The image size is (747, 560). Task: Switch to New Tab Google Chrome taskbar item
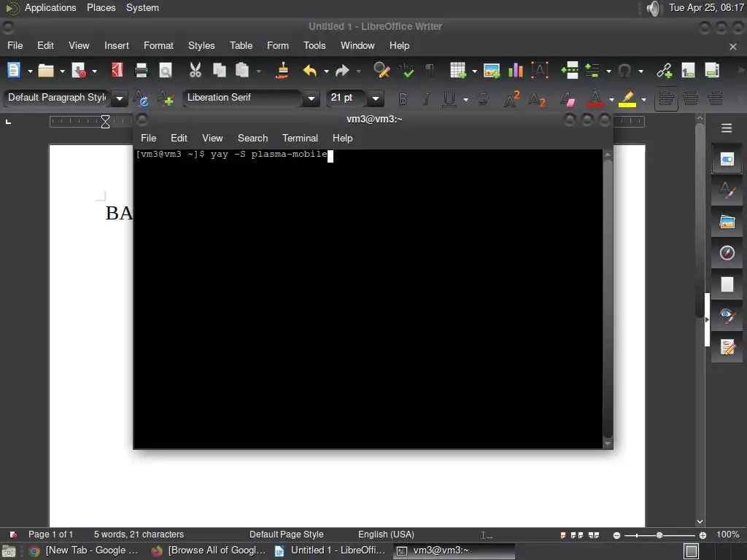[85, 551]
